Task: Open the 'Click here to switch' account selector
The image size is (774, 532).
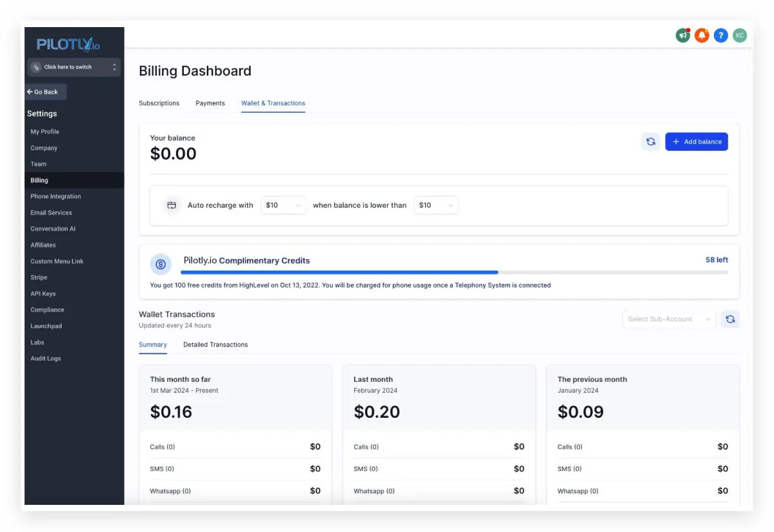Action: (74, 67)
